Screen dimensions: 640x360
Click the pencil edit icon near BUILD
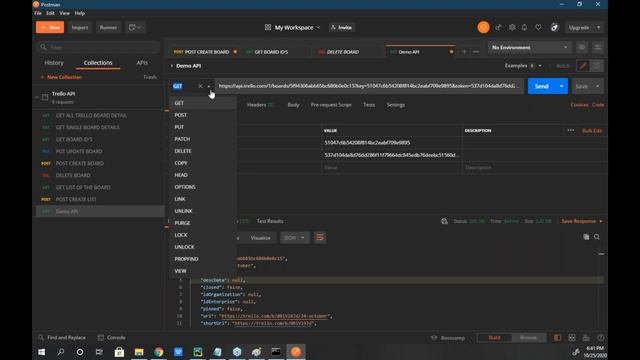(x=583, y=66)
